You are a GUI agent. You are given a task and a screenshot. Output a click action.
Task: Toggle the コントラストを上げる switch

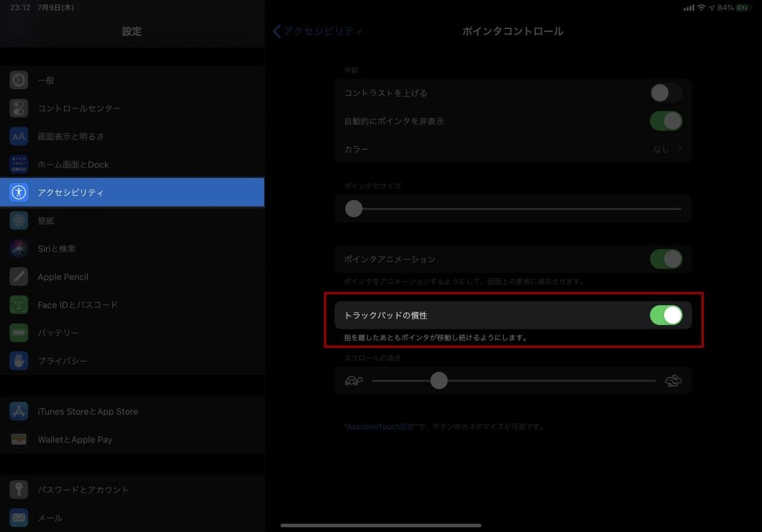tap(665, 93)
